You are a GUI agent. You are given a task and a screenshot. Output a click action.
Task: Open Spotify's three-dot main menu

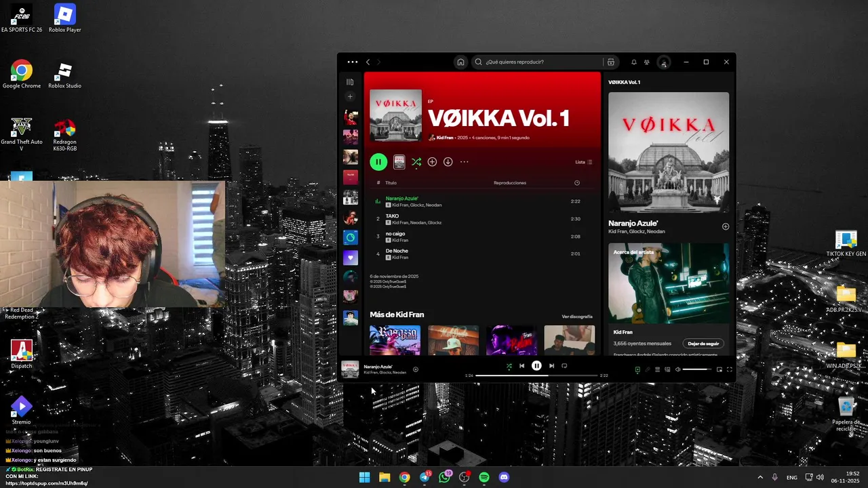pos(352,62)
